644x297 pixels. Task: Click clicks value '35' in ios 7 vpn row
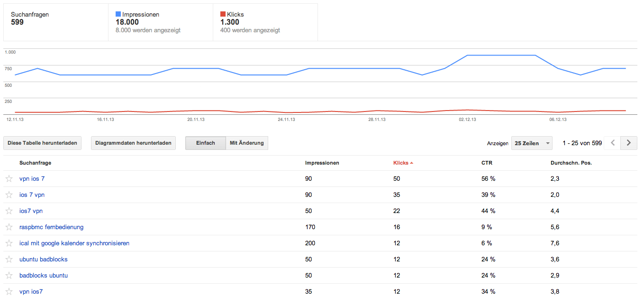397,195
